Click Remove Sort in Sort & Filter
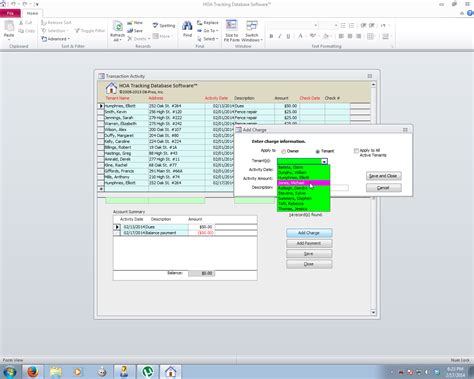Viewport: 474px width, 379px height. point(56,23)
